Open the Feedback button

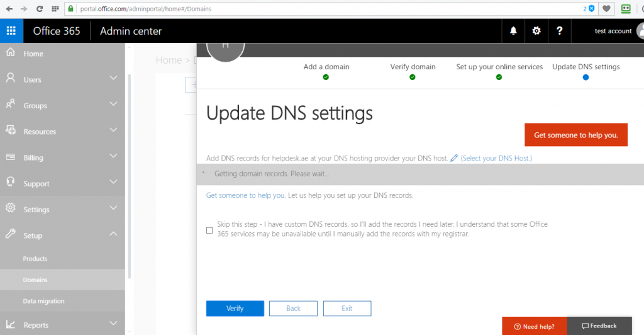[599, 326]
